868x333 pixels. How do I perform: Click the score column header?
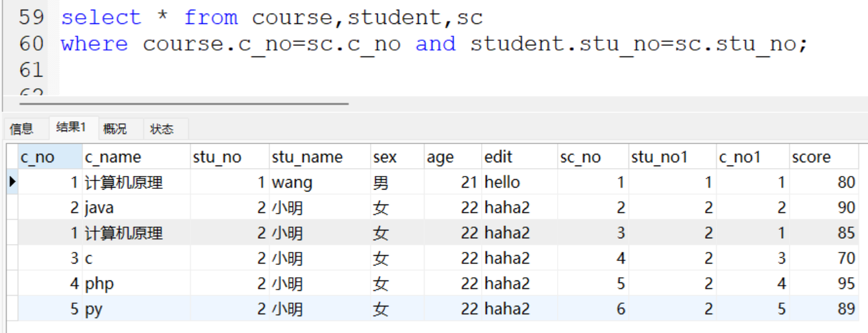coord(811,157)
